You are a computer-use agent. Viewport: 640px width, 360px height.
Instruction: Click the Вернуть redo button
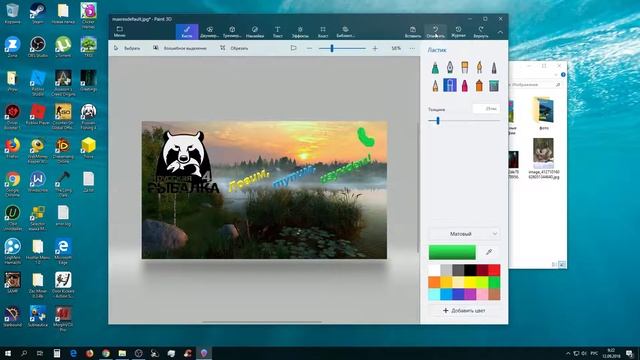(x=481, y=31)
